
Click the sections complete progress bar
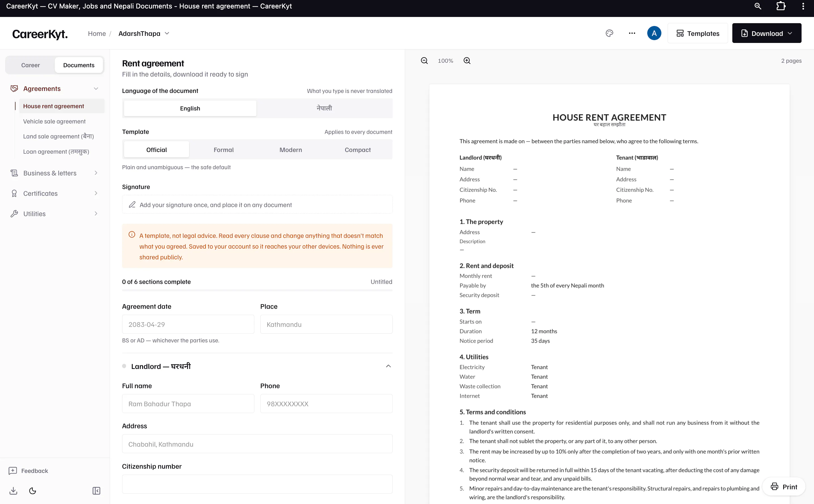(x=257, y=290)
